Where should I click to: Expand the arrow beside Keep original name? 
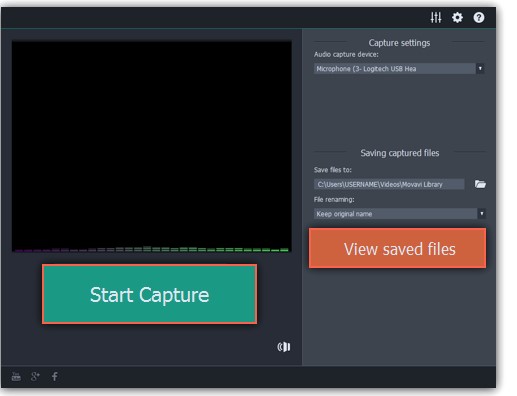(481, 214)
